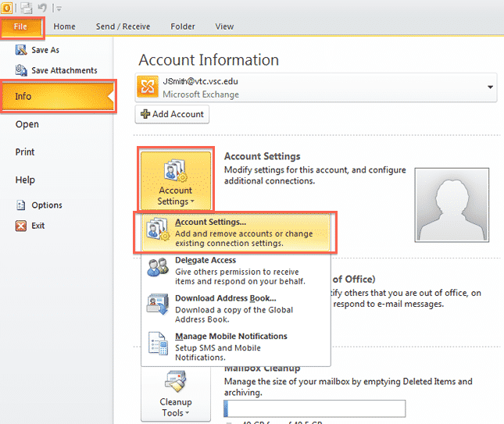Click the Outlook application icon in the title bar

(6, 8)
